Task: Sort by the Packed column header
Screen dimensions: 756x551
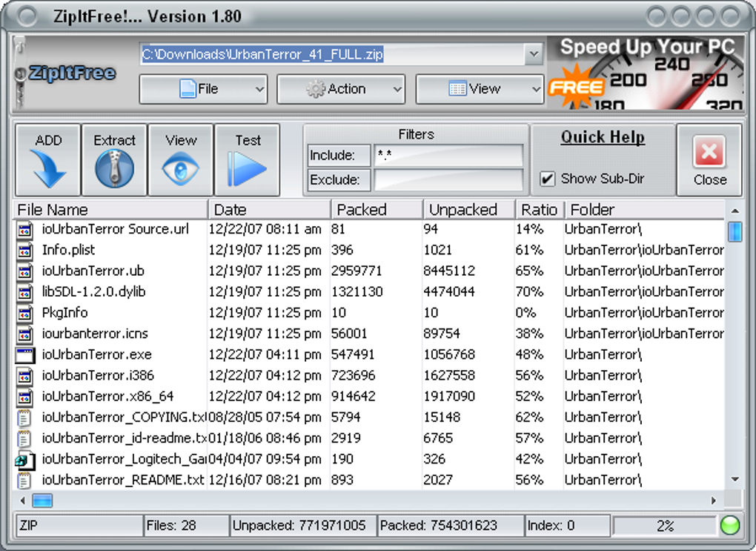Action: 377,210
